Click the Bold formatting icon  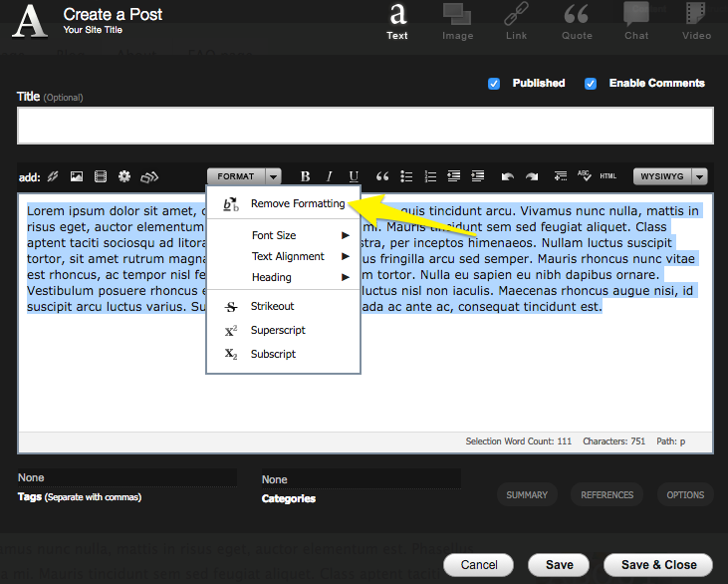306,176
